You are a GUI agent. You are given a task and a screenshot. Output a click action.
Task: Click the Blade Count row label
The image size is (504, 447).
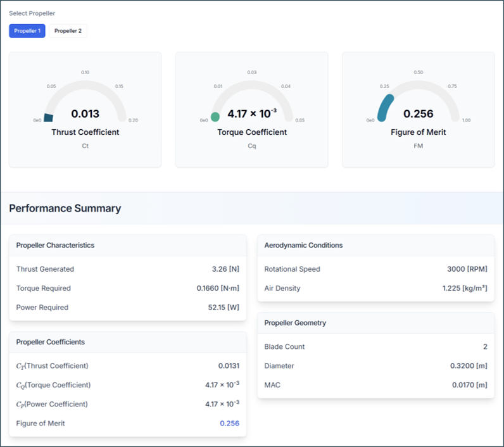click(284, 346)
